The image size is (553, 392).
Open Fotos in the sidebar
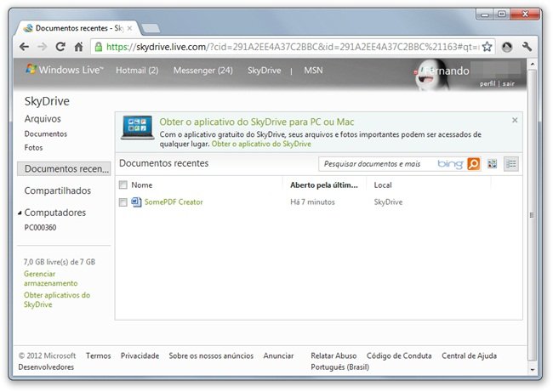[x=33, y=148]
